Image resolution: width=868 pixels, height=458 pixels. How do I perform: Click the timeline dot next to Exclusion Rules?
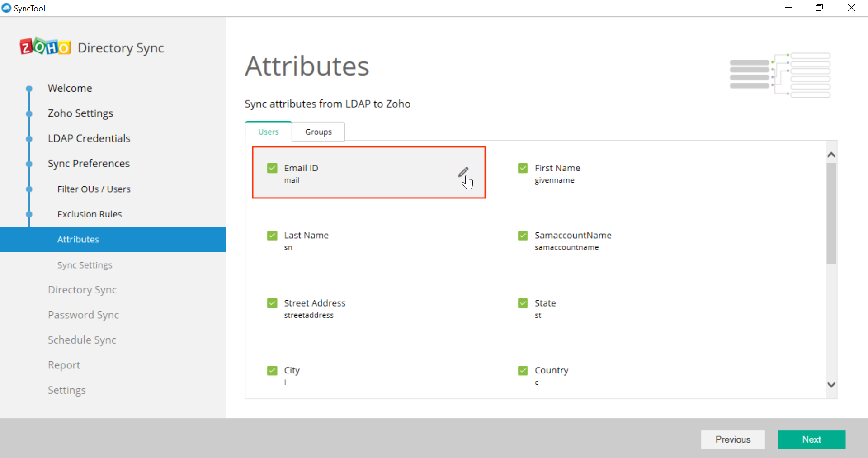28,214
